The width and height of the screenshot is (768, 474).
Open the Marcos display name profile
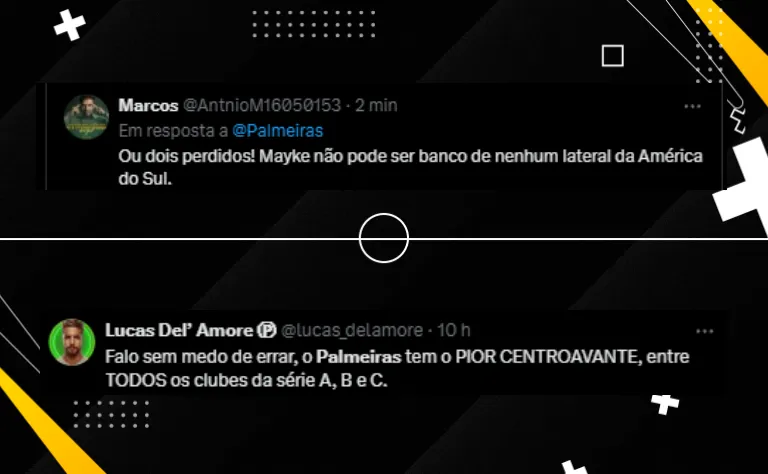(x=148, y=105)
